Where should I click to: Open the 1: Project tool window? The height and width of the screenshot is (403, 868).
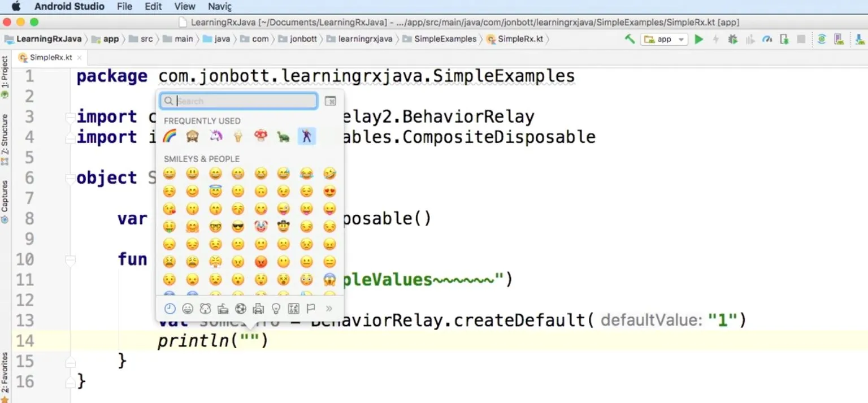pyautogui.click(x=5, y=76)
